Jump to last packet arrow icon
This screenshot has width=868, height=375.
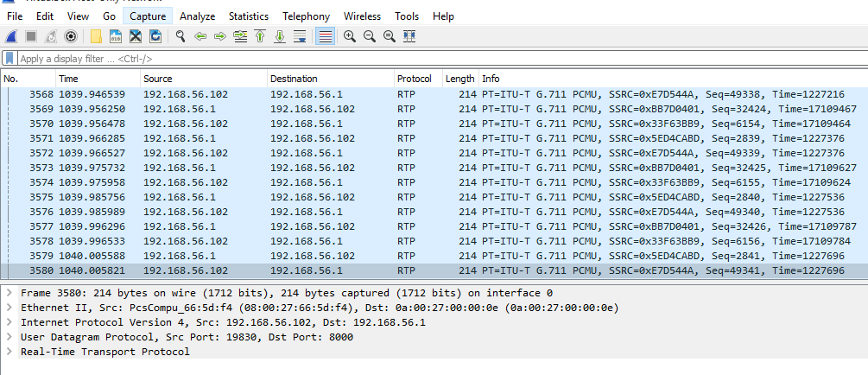pos(280,36)
